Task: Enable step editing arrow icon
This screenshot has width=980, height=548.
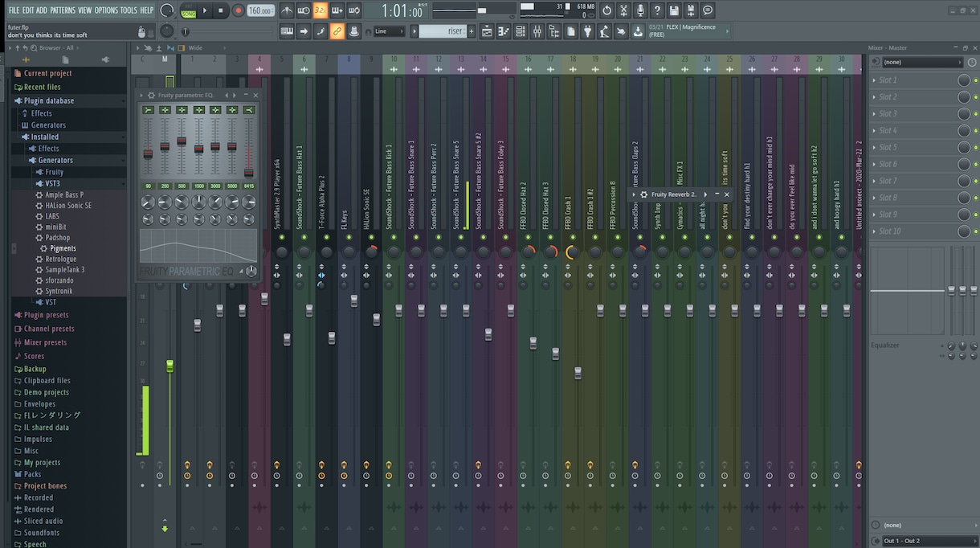Action: 304,31
